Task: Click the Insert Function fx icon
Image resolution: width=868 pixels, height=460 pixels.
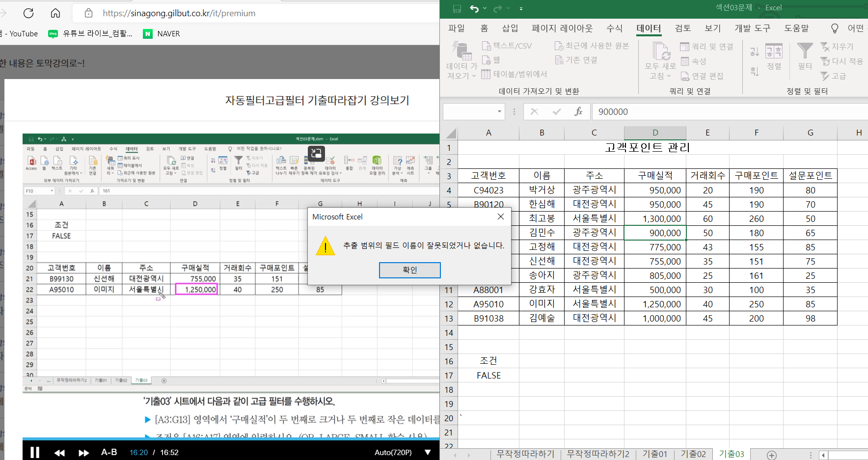Action: click(x=578, y=111)
